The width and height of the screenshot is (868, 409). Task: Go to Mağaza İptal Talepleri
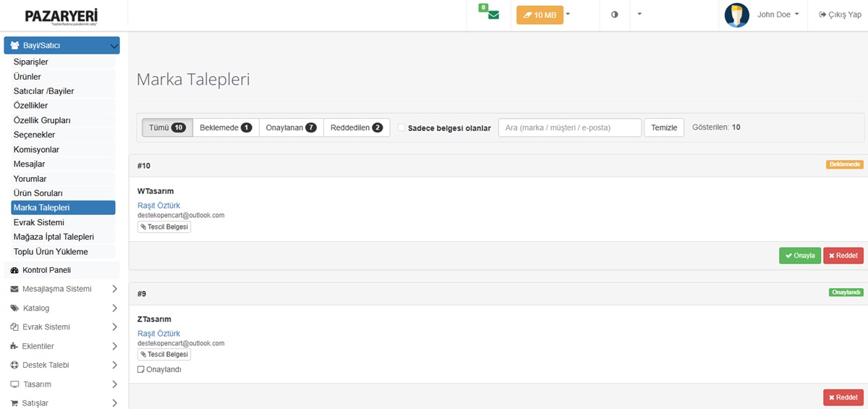pyautogui.click(x=54, y=237)
